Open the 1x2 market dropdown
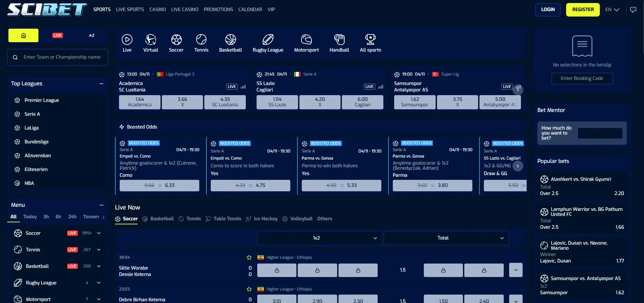Image resolution: width=644 pixels, height=303 pixels. [x=320, y=238]
